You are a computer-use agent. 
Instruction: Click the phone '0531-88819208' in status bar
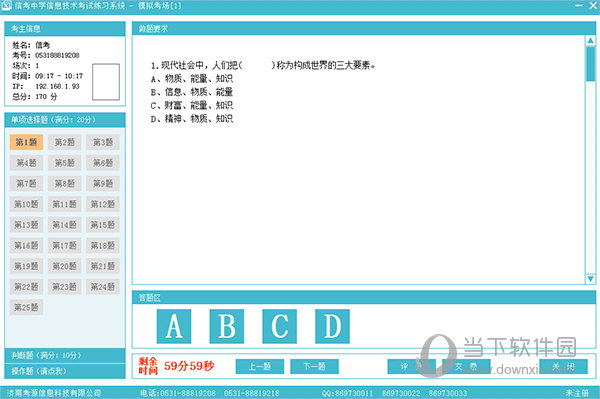pos(188,393)
